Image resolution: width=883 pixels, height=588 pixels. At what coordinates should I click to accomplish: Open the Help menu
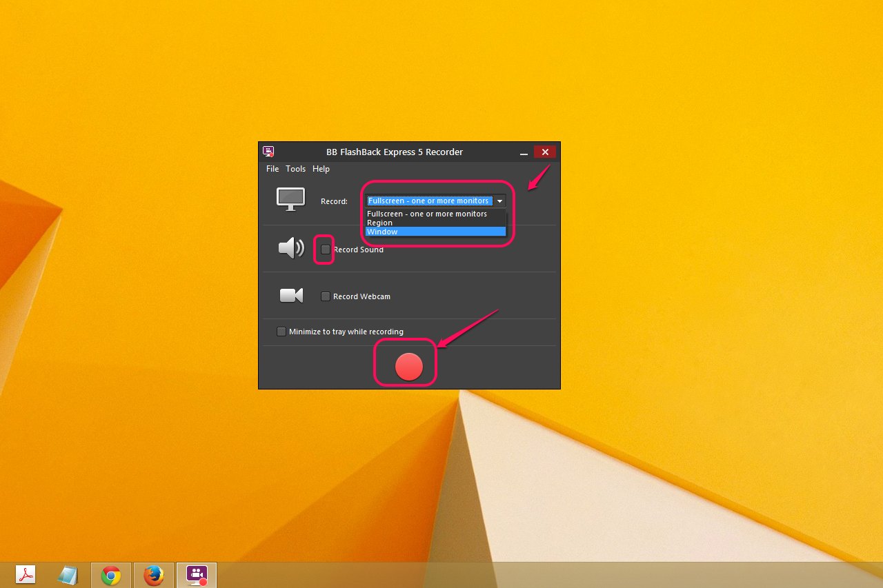[321, 169]
